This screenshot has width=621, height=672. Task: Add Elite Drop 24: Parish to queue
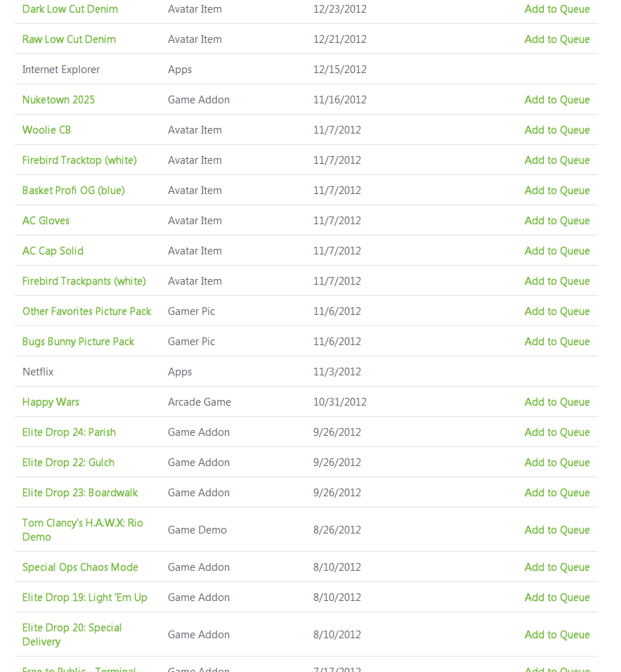coord(556,432)
